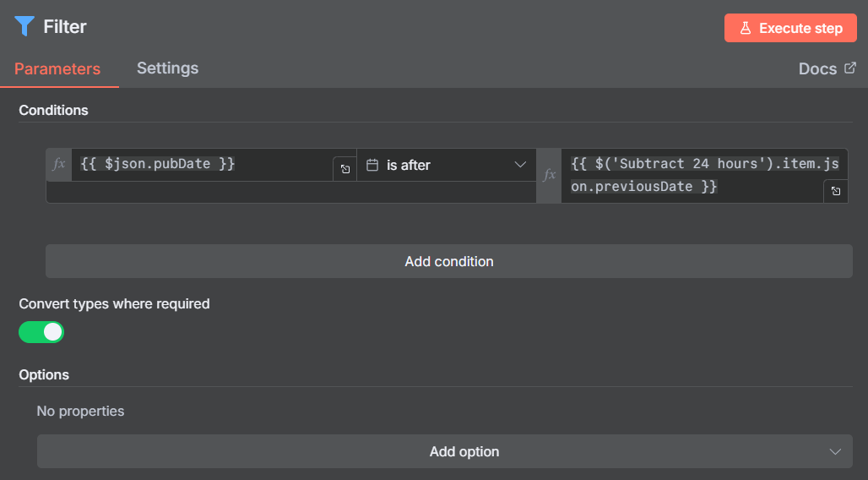Open the expanded editor for the previousDate expression
Screen dimensions: 868x480
point(835,192)
